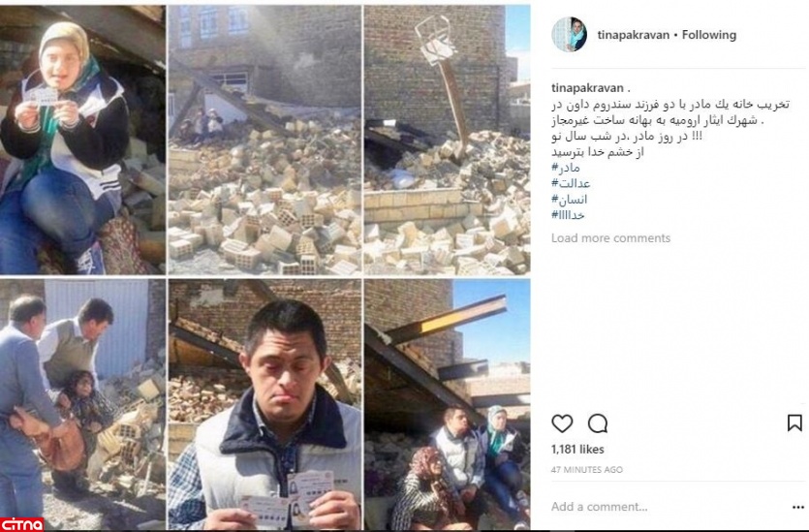Screen dimensions: 809x532
Task: Open the hashtag عدالت
Action: click(570, 183)
